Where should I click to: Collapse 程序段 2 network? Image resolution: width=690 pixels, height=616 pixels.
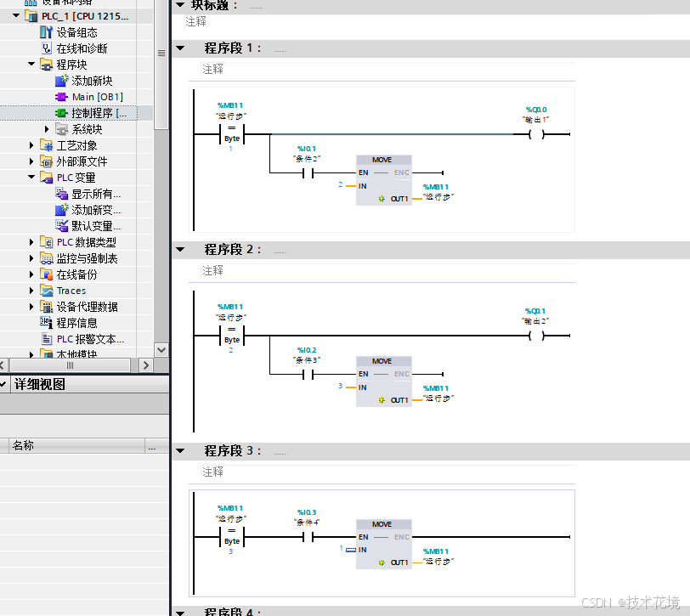180,250
